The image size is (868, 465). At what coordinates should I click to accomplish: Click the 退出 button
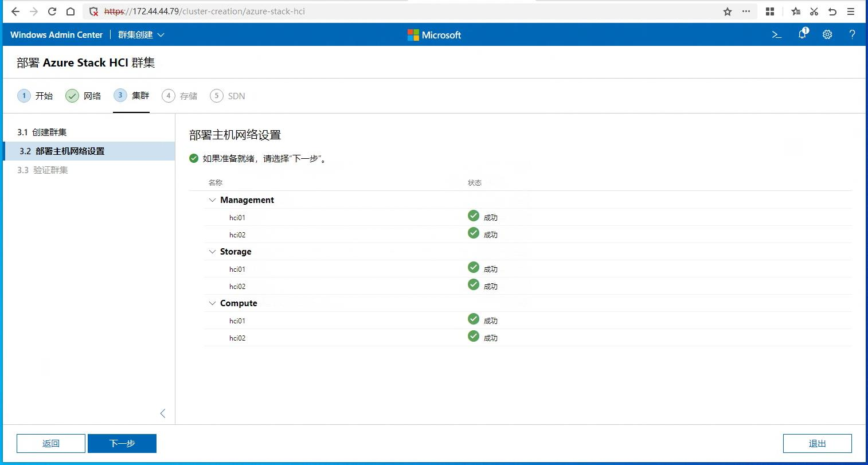click(818, 444)
